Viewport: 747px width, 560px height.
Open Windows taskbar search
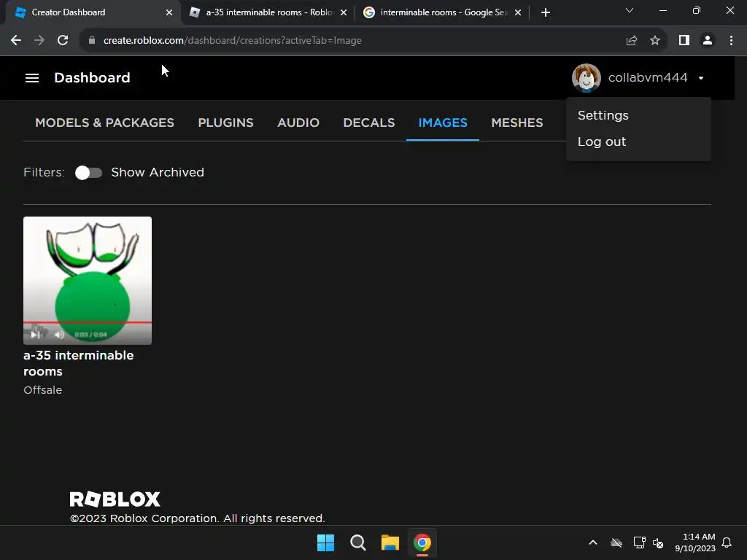click(x=357, y=542)
